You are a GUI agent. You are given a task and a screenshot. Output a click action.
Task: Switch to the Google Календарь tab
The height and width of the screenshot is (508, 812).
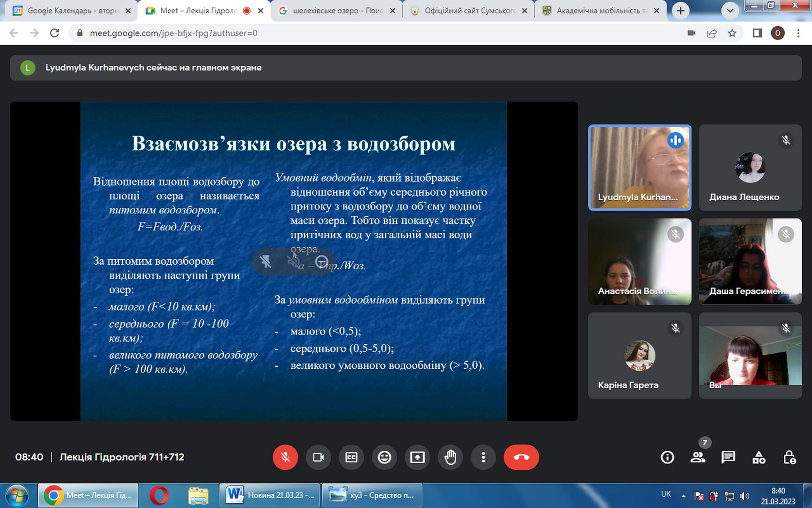click(x=70, y=10)
